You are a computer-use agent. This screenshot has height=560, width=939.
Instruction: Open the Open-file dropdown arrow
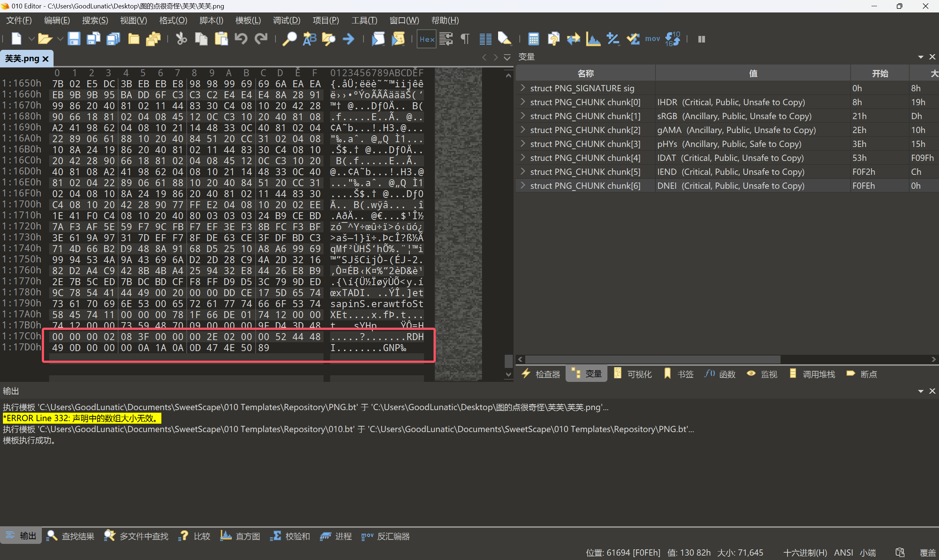[x=60, y=39]
